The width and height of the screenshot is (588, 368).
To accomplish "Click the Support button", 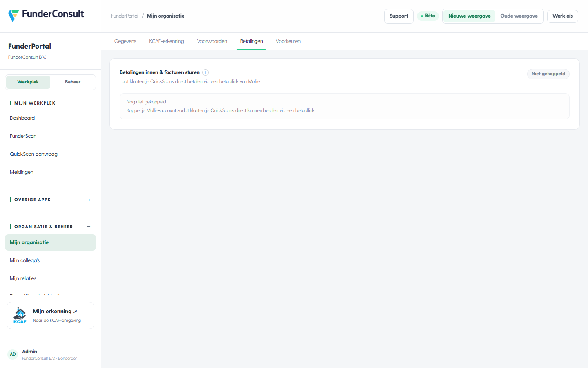I will pos(399,16).
